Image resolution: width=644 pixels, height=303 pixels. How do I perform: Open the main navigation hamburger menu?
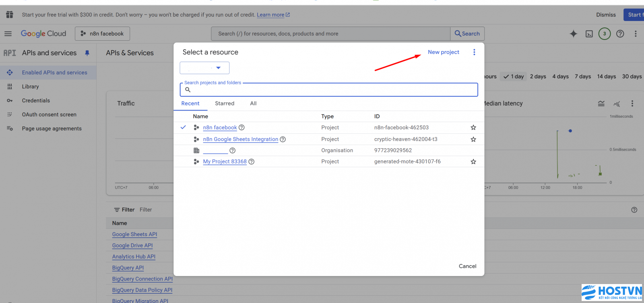[x=8, y=34]
